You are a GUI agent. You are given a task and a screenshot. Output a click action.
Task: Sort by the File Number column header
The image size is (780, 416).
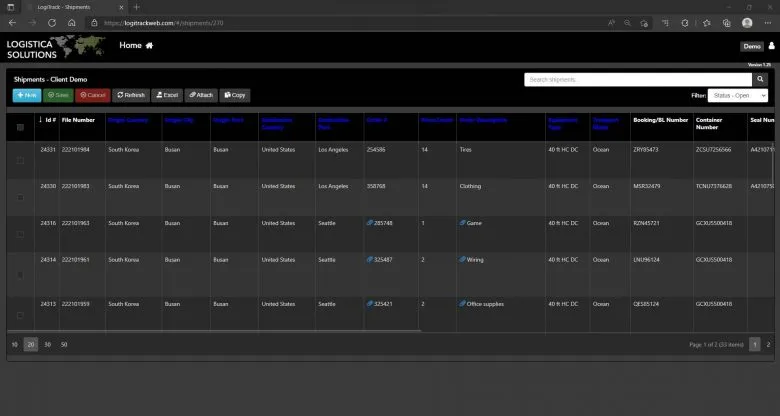(x=78, y=120)
